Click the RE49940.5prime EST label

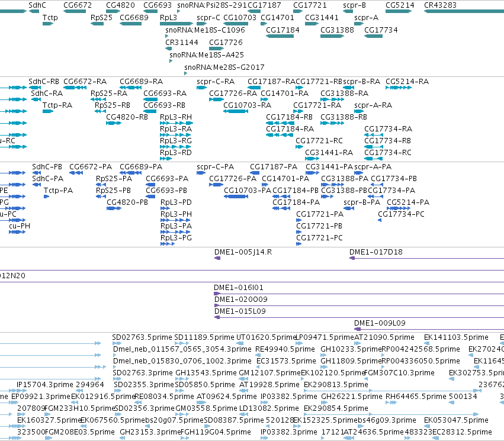(285, 349)
